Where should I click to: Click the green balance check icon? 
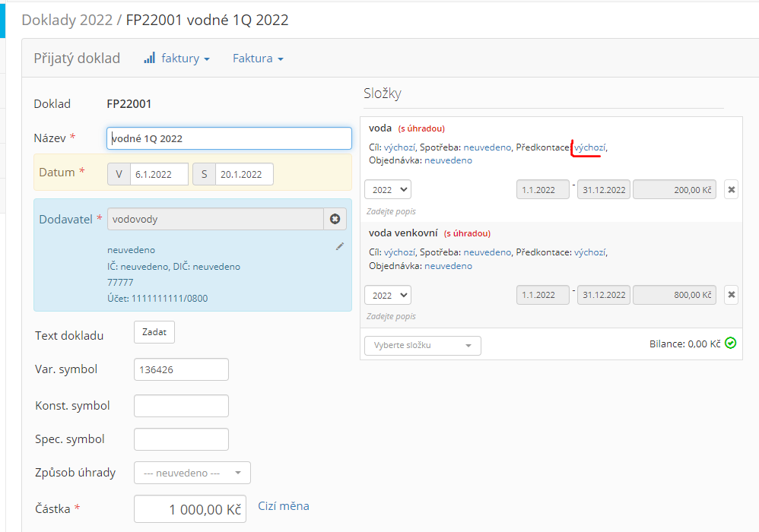(730, 343)
